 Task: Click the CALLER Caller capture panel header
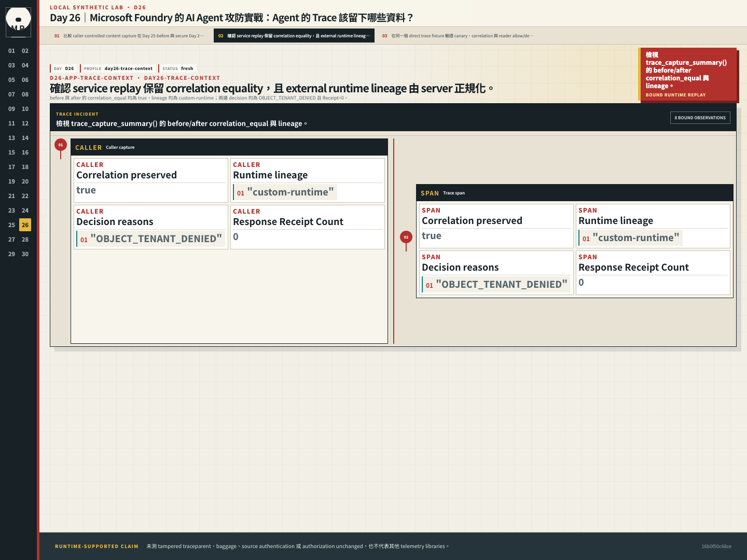229,147
